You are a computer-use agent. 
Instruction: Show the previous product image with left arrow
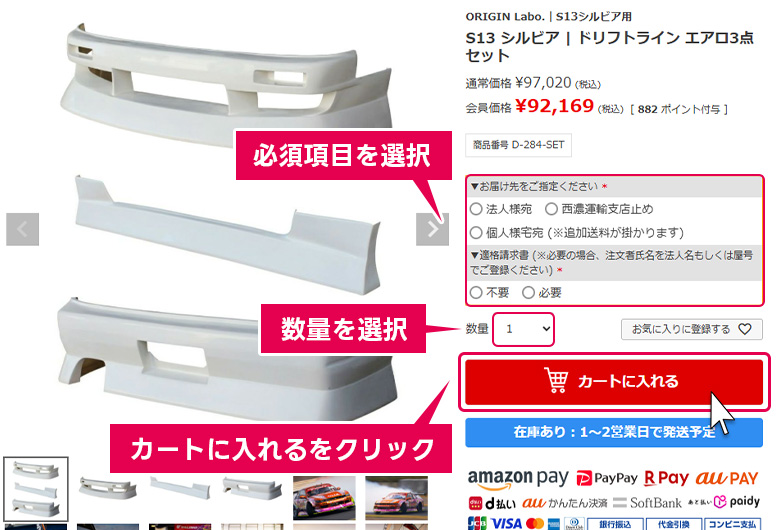22,229
